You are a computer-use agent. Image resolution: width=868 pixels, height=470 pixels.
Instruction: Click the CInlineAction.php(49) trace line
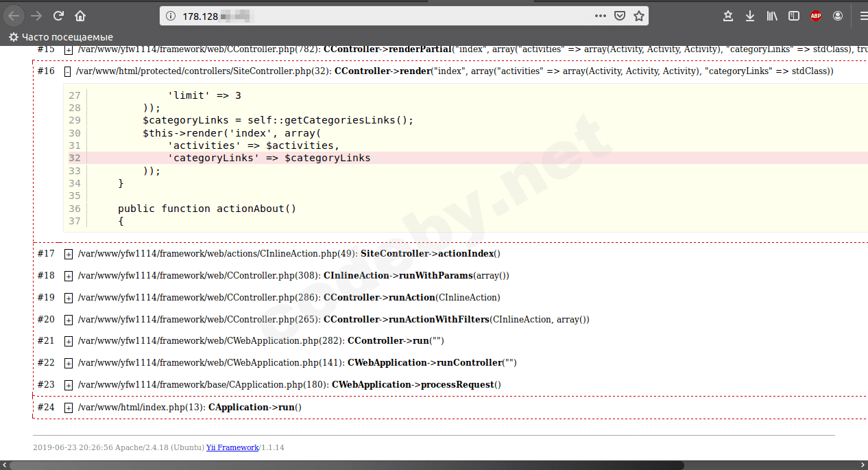click(x=289, y=254)
